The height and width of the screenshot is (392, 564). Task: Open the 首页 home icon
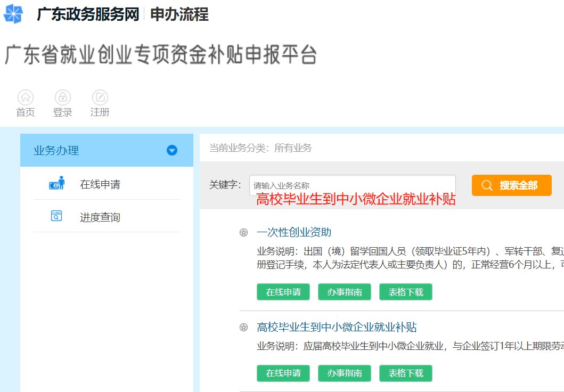point(26,97)
